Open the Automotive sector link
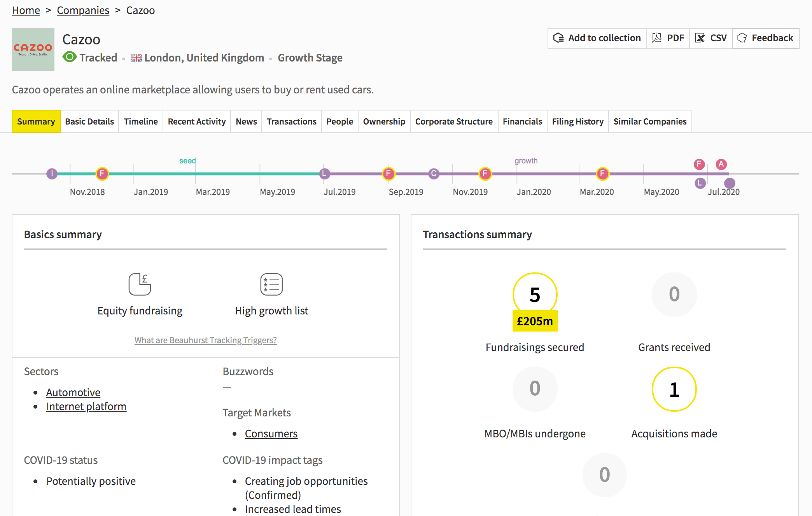Screen dimensions: 812x516 pos(73,392)
